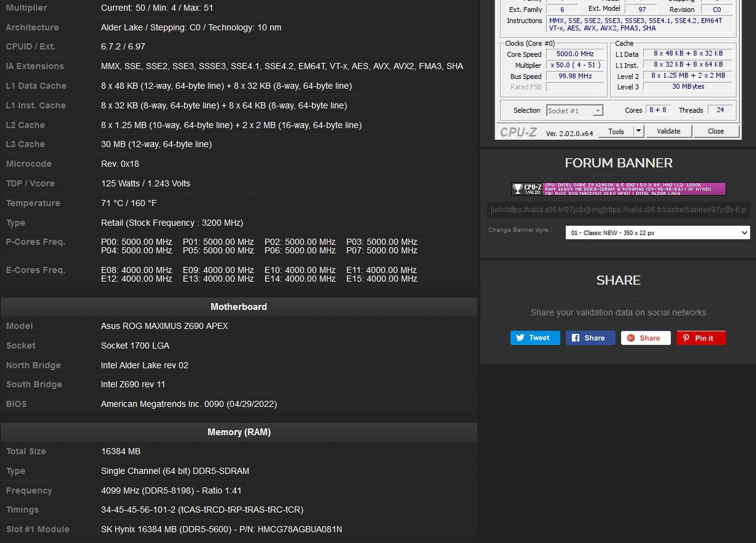Click the 'P00: 5000.00 MHz' core entry

[x=136, y=242]
